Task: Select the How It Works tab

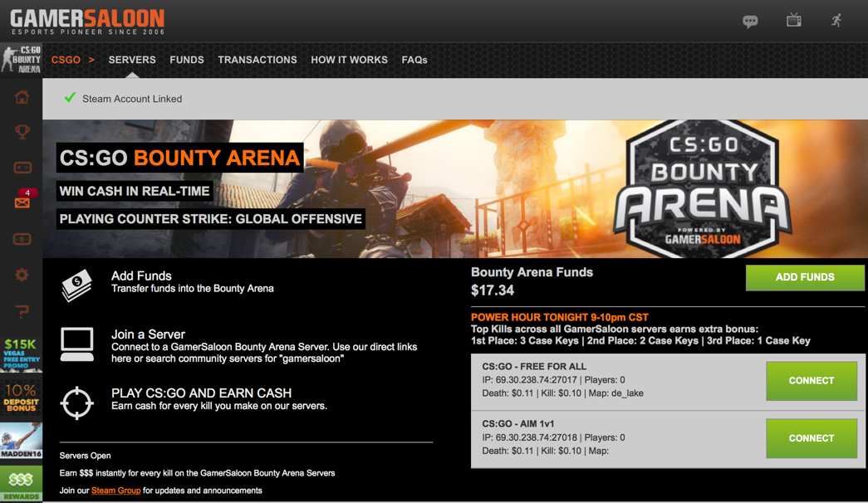Action: pos(349,60)
